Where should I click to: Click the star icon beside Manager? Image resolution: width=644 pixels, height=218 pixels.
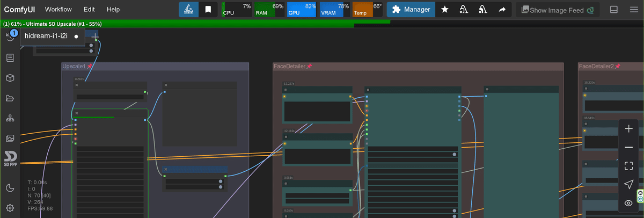pos(445,10)
